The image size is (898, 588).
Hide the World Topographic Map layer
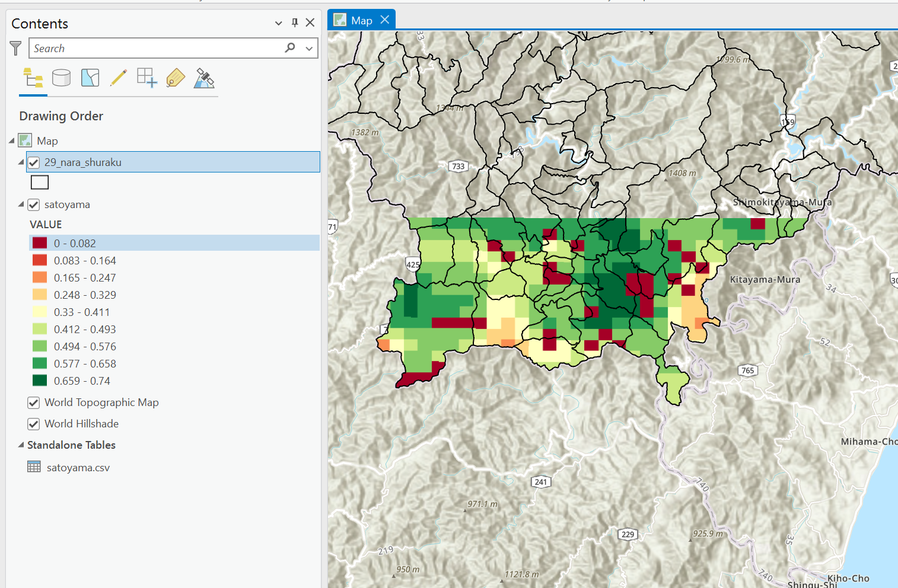34,402
